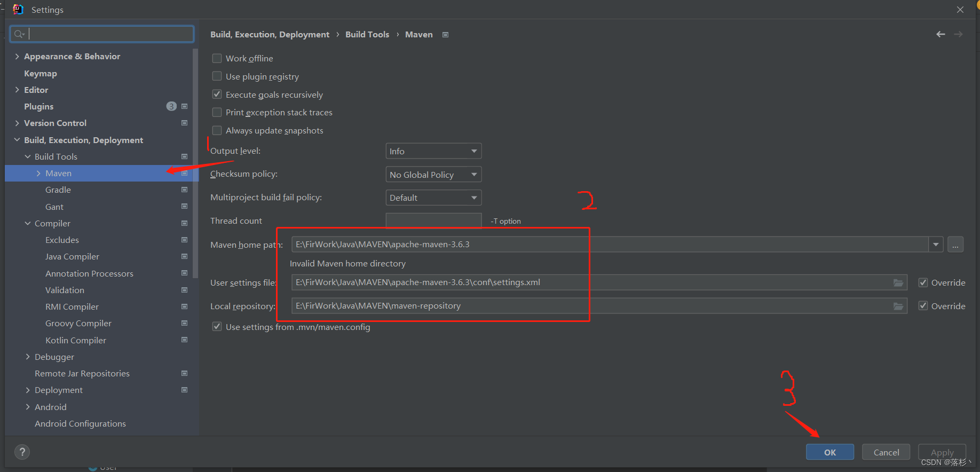
Task: Click Build Tools in breadcrumb
Action: pos(367,34)
